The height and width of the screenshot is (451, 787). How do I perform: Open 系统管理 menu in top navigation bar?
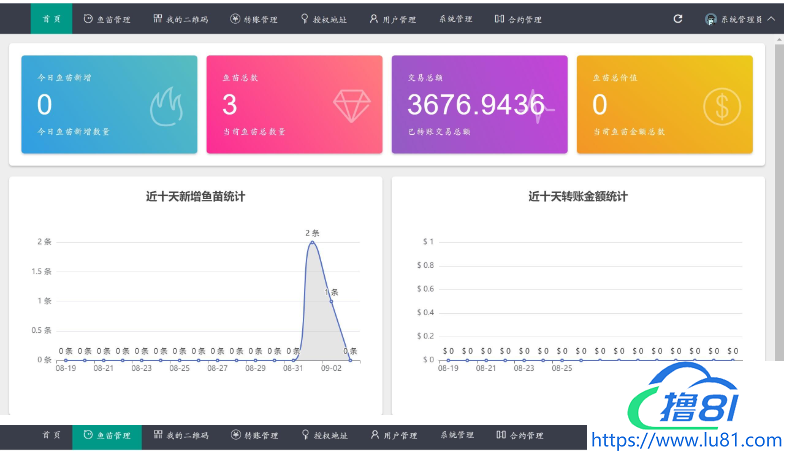point(455,19)
